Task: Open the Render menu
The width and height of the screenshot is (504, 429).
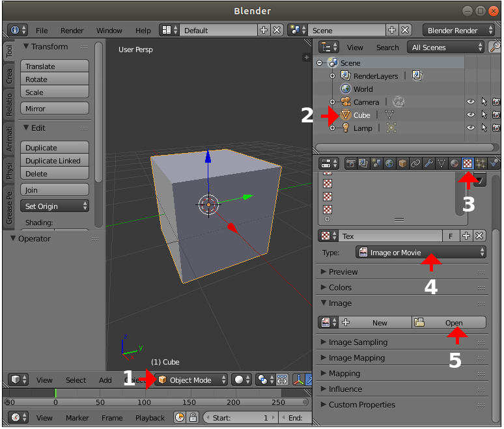Action: (x=72, y=31)
